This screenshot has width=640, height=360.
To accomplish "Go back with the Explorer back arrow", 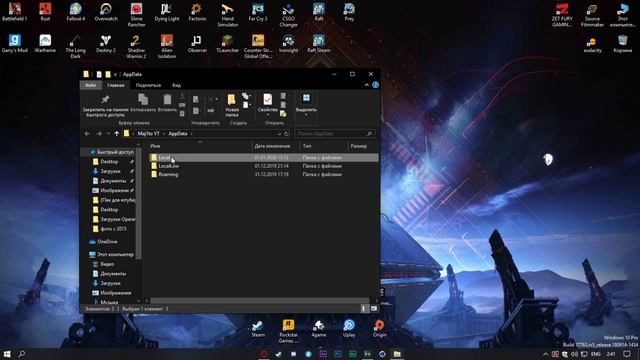I will [87, 133].
